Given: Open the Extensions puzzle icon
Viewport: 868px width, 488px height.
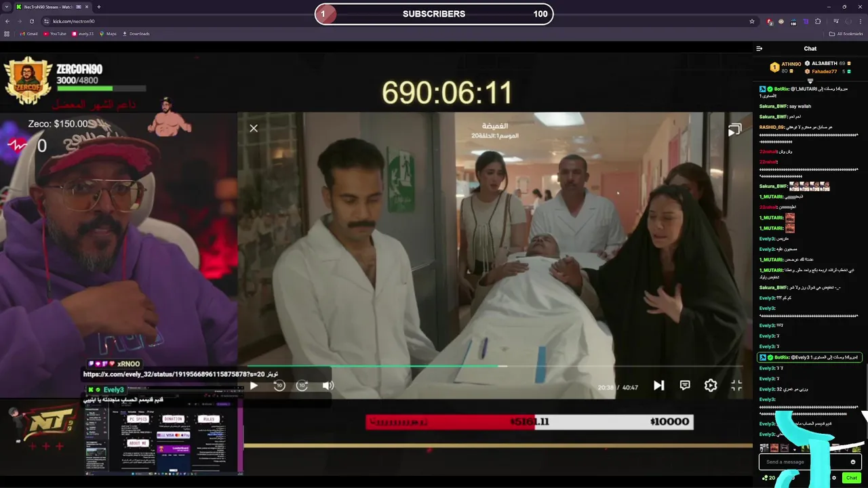Looking at the screenshot, I should [818, 21].
